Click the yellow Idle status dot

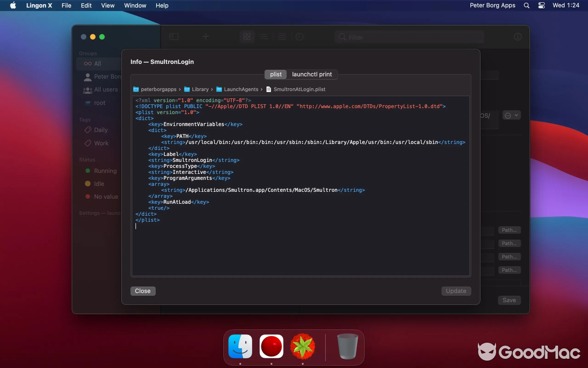pos(88,184)
